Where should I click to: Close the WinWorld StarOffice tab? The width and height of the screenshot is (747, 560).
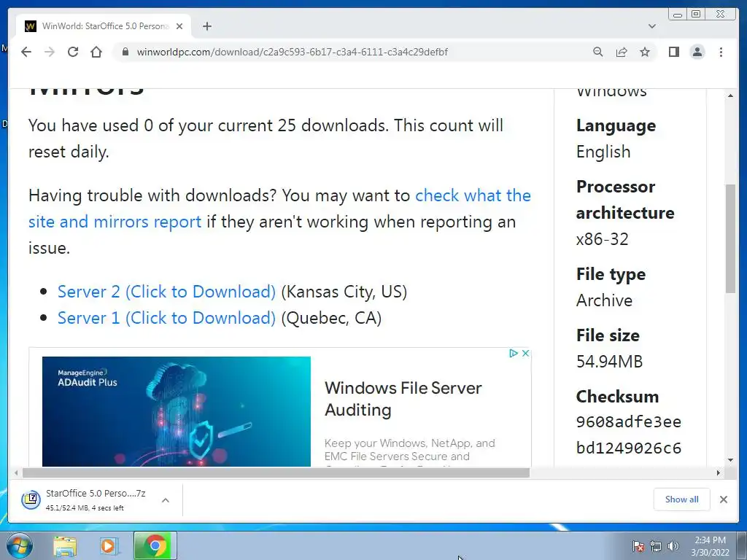[179, 26]
